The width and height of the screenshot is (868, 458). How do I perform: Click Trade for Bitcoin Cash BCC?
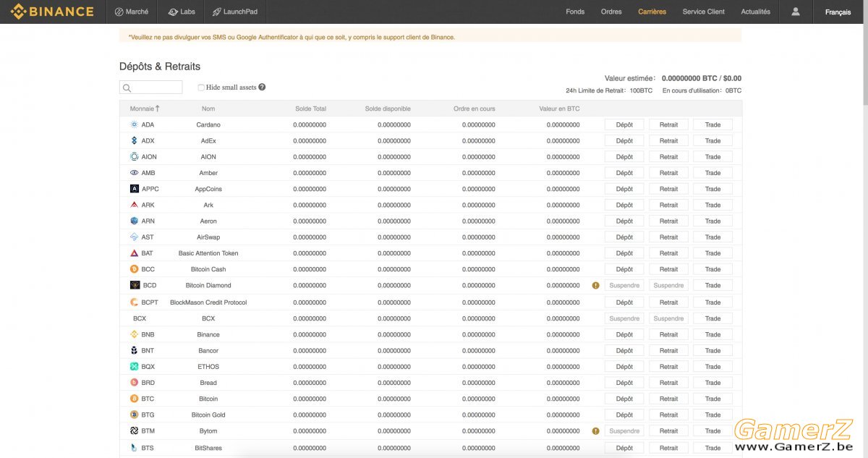coord(712,269)
